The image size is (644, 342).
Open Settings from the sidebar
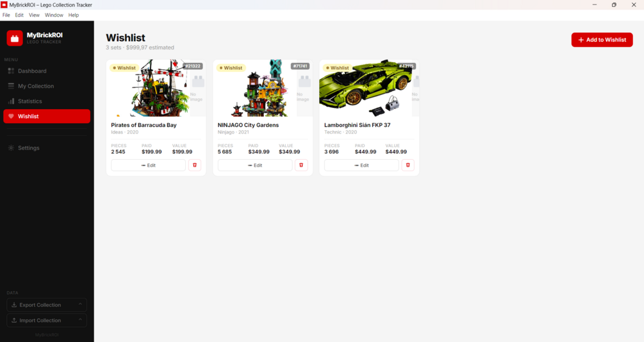[47, 148]
